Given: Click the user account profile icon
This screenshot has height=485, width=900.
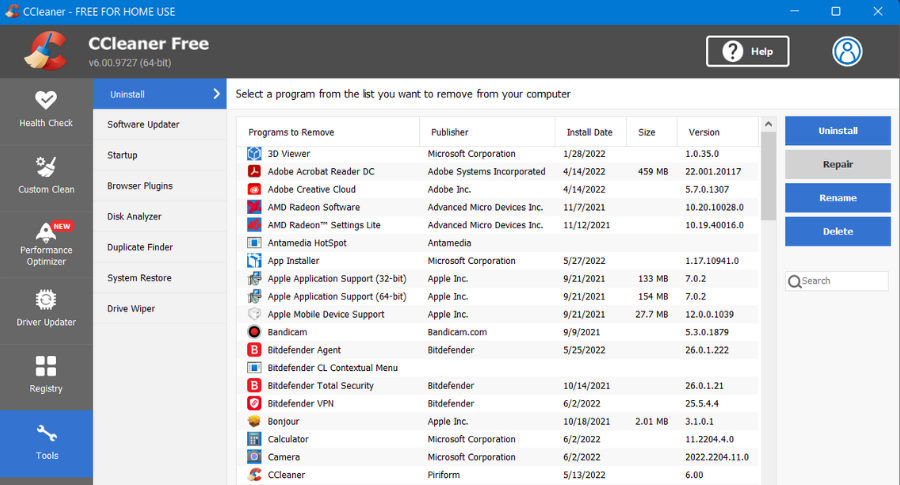Looking at the screenshot, I should click(847, 52).
